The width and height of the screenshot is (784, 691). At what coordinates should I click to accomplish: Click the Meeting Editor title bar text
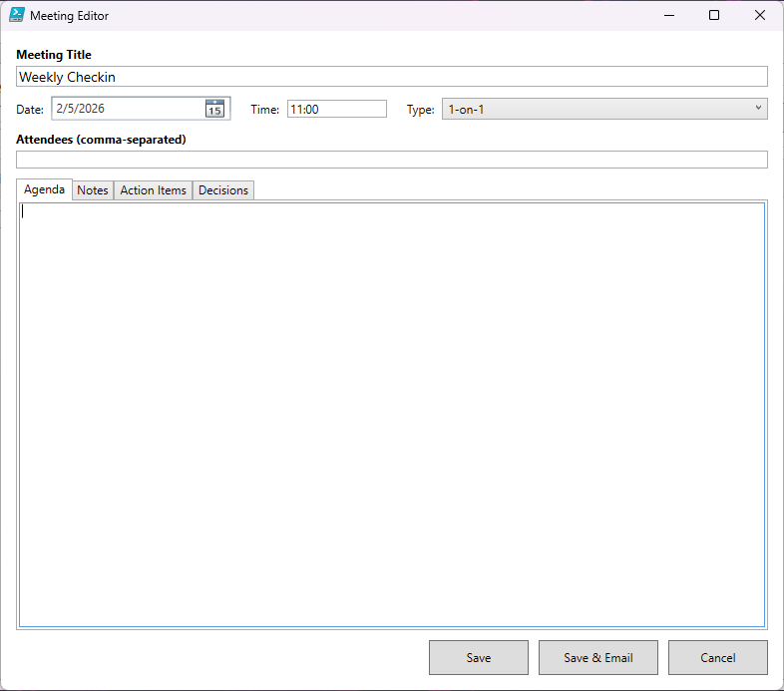pyautogui.click(x=70, y=16)
